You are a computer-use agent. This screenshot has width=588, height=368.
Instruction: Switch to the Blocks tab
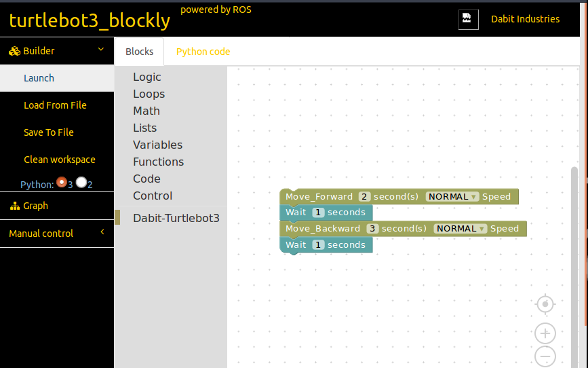click(139, 52)
